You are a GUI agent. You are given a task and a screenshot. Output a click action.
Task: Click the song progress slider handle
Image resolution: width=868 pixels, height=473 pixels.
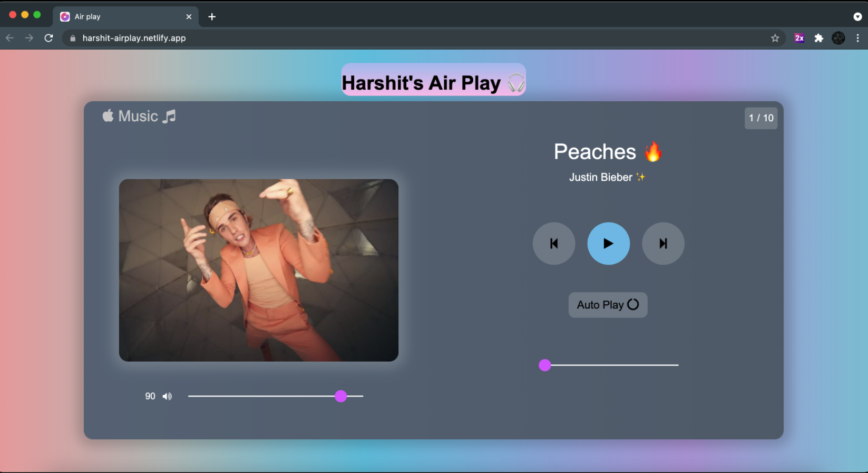coord(545,365)
